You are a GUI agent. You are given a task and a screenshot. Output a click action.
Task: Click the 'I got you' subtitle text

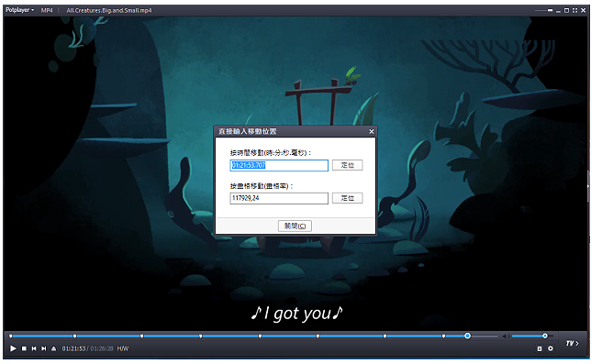coord(296,314)
